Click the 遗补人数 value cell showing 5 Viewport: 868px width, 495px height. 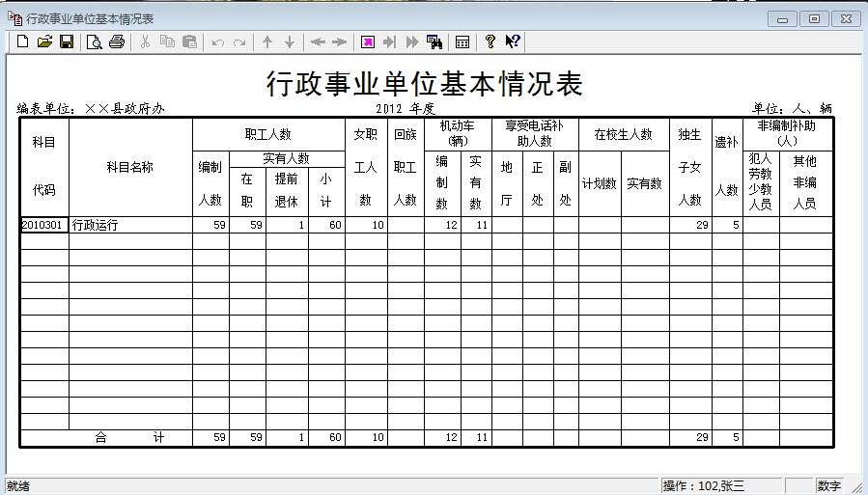pyautogui.click(x=726, y=225)
